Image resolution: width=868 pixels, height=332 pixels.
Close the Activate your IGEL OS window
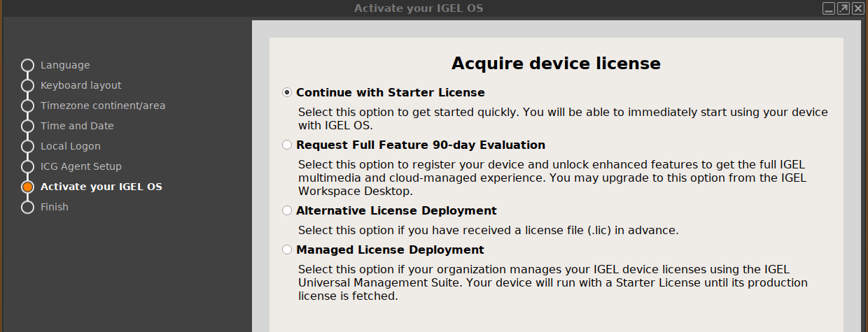click(857, 8)
